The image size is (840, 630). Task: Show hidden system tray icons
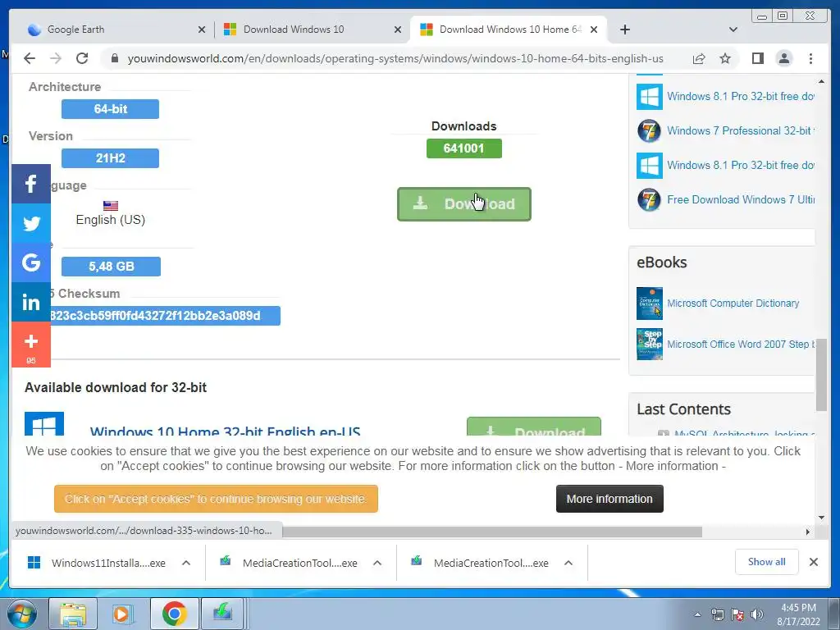[697, 614]
